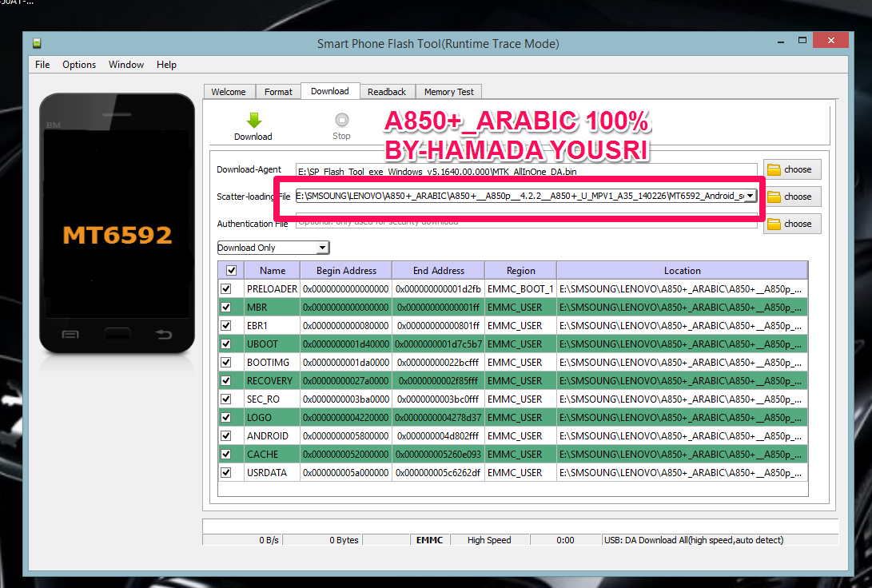Open the Options menu
The width and height of the screenshot is (872, 588).
tap(79, 65)
